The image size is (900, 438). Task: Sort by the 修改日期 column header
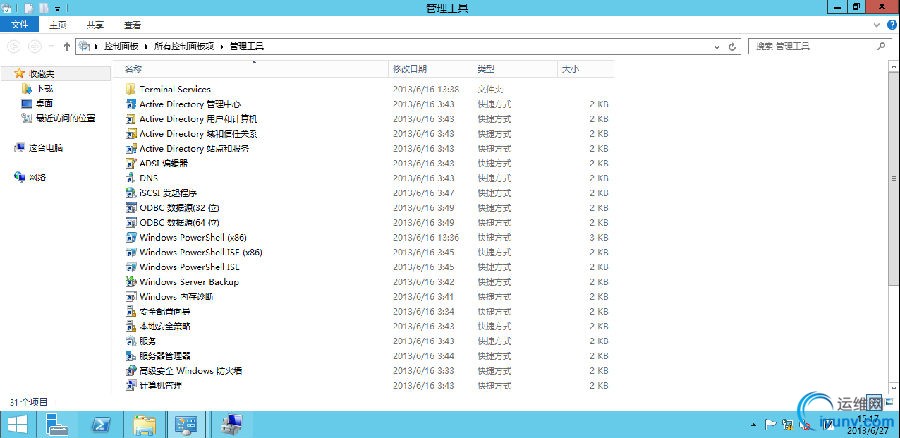[x=410, y=69]
